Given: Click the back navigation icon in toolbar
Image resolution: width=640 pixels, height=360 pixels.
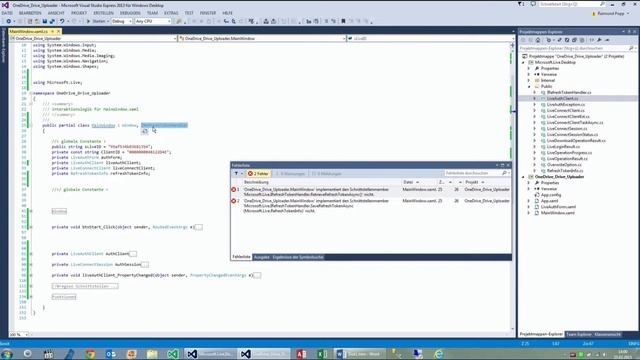Looking at the screenshot, I should [9, 21].
